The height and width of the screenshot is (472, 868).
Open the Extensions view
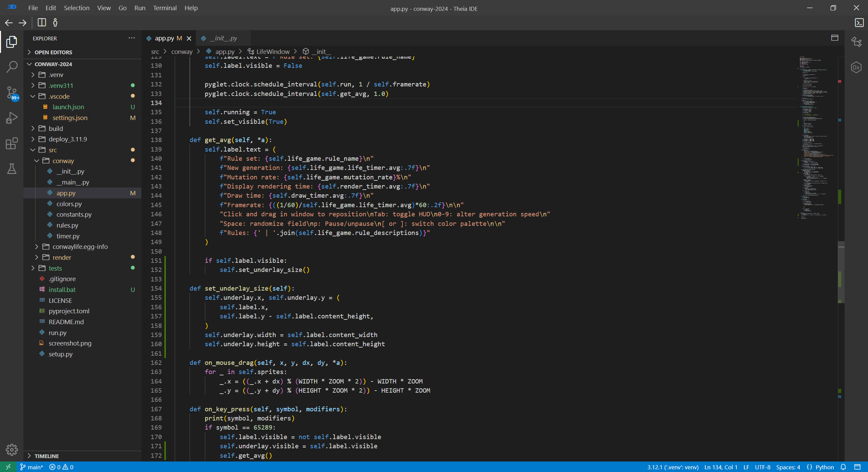[11, 143]
